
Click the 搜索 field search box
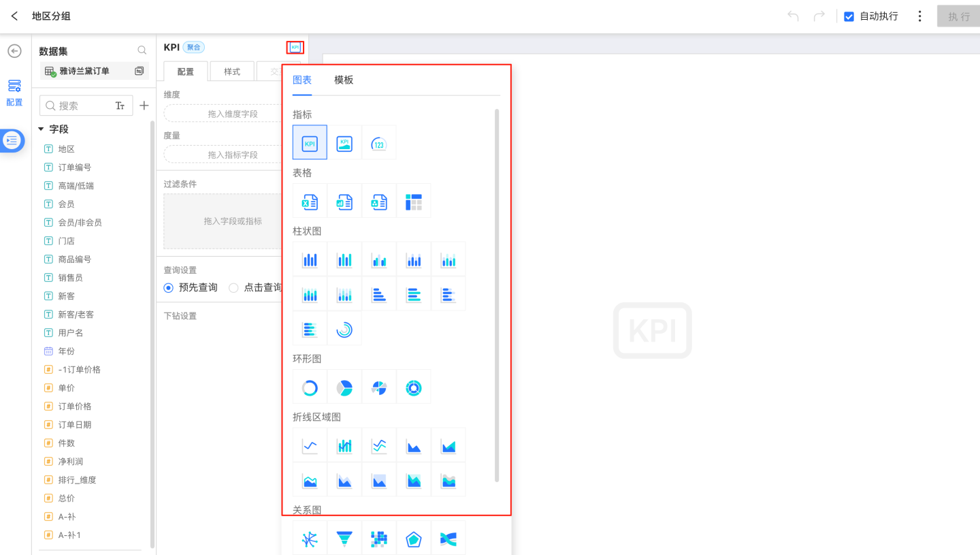point(76,106)
